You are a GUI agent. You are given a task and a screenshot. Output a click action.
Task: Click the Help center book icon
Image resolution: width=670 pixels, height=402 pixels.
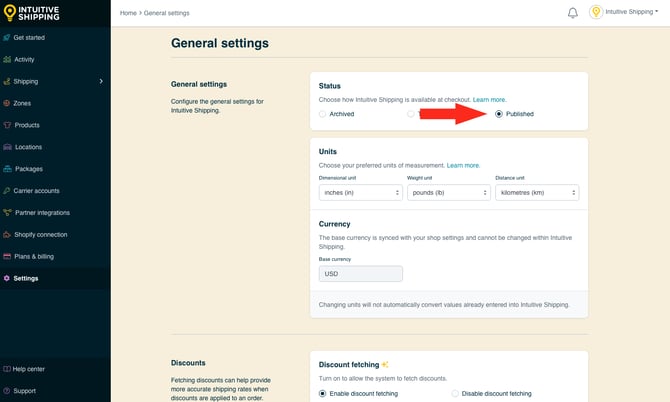[7, 369]
